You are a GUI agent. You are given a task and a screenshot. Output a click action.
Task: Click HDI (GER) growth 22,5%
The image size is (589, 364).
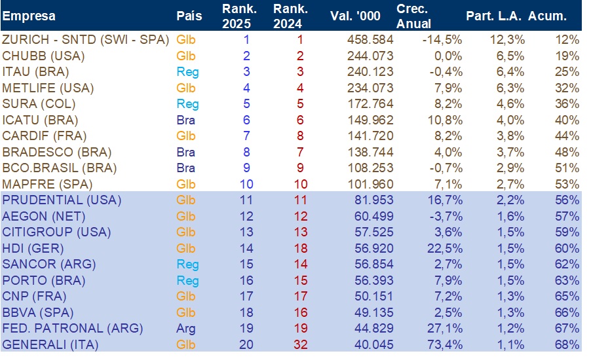click(x=444, y=248)
